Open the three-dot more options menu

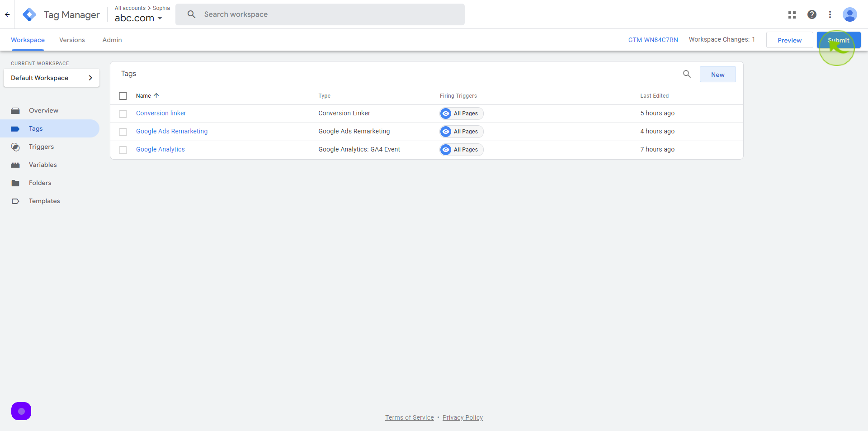(830, 14)
